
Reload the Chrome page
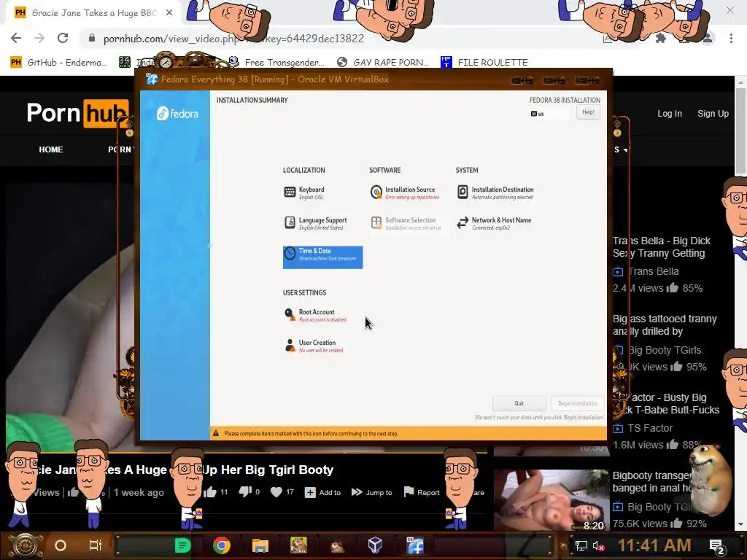point(63,38)
